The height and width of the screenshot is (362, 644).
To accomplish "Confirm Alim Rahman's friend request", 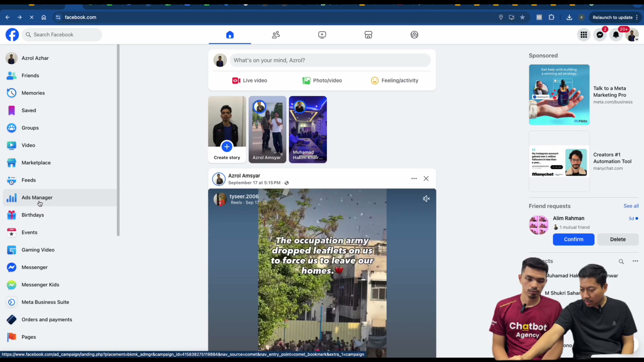I will tap(574, 239).
